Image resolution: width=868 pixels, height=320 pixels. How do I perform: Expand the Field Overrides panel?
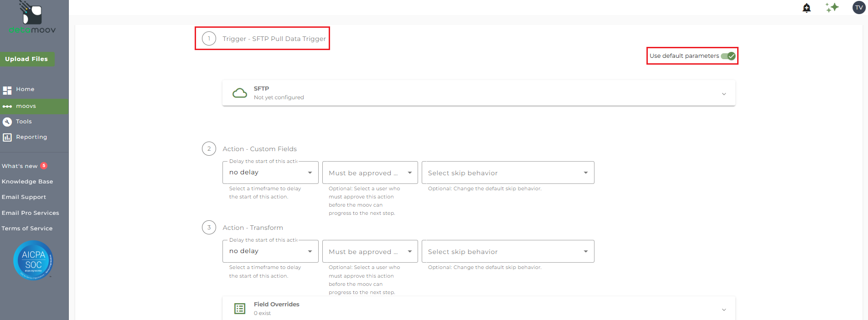[x=723, y=310]
